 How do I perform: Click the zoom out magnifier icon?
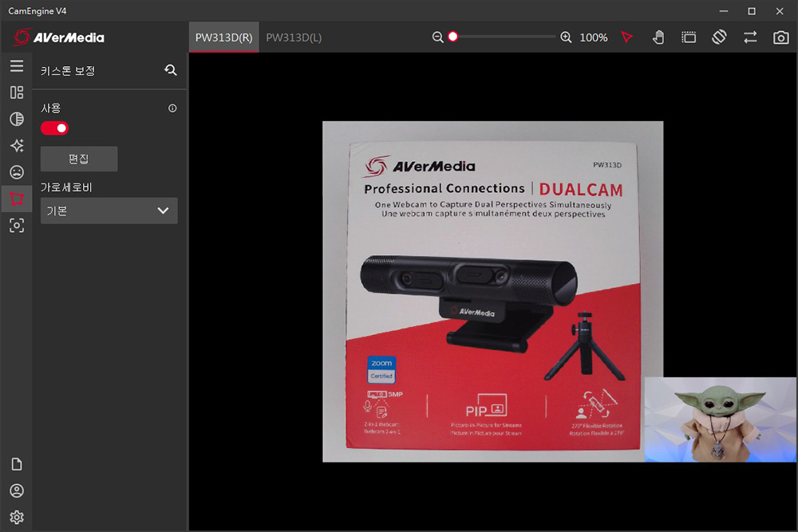437,37
